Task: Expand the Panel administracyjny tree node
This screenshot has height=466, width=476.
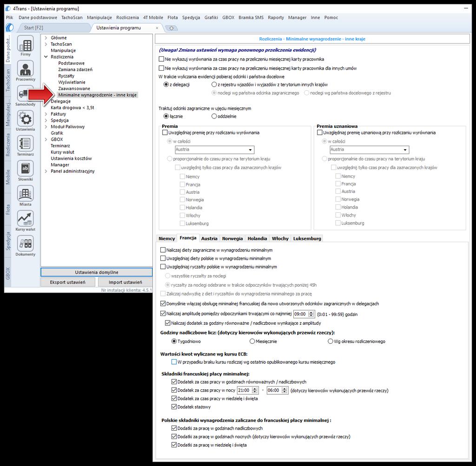Action: coord(46,171)
